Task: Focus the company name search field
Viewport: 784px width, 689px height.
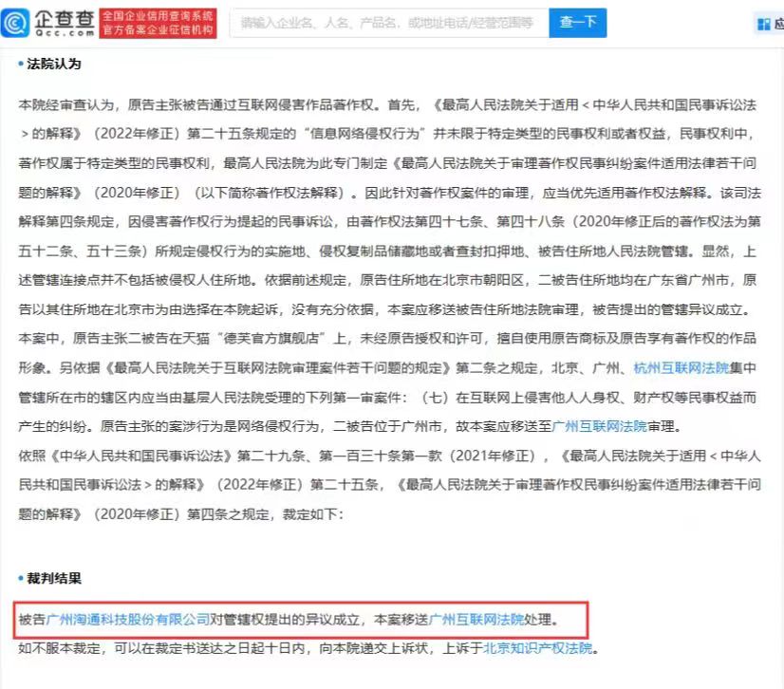Action: [x=389, y=23]
